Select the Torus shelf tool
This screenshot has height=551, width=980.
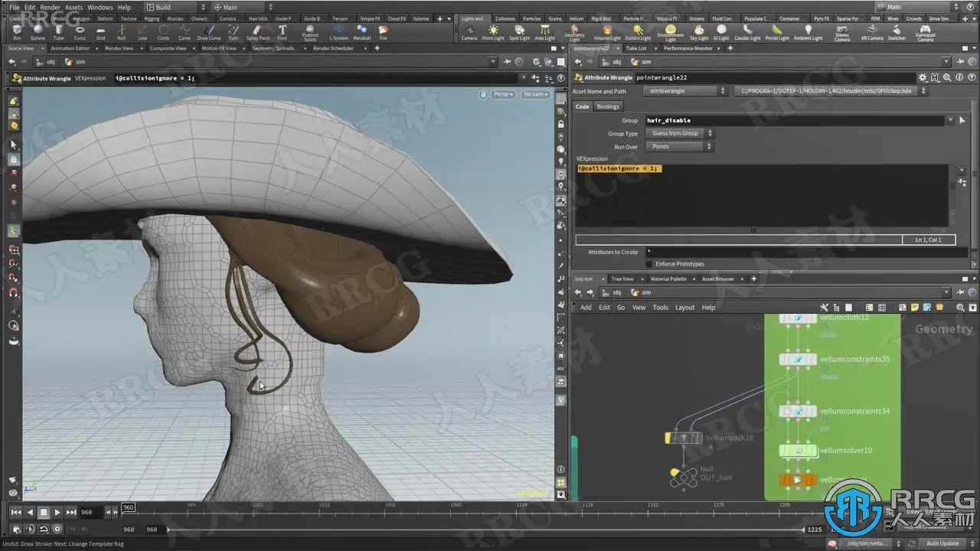(80, 32)
